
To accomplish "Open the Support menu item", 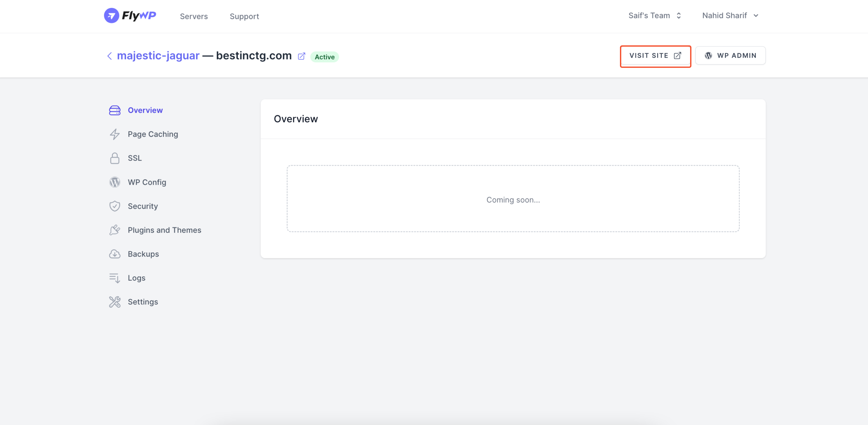I will 244,16.
